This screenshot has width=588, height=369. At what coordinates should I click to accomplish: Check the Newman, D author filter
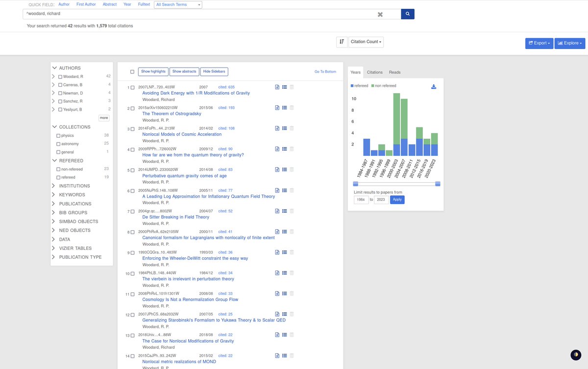pos(60,93)
